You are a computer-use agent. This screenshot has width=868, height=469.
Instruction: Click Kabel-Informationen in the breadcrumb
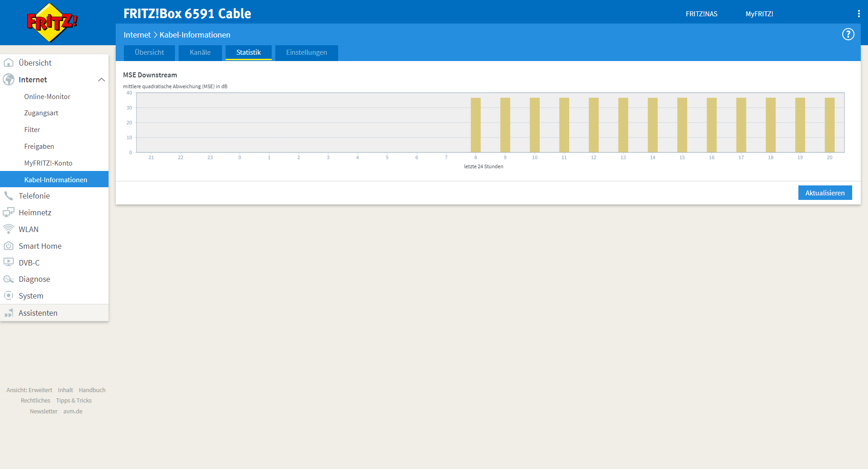[x=195, y=35]
